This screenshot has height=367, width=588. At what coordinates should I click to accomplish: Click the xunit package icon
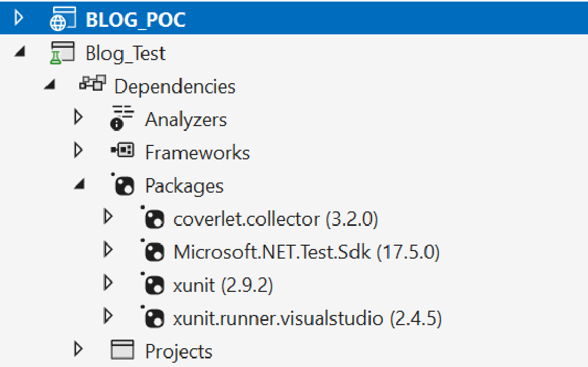tap(152, 284)
